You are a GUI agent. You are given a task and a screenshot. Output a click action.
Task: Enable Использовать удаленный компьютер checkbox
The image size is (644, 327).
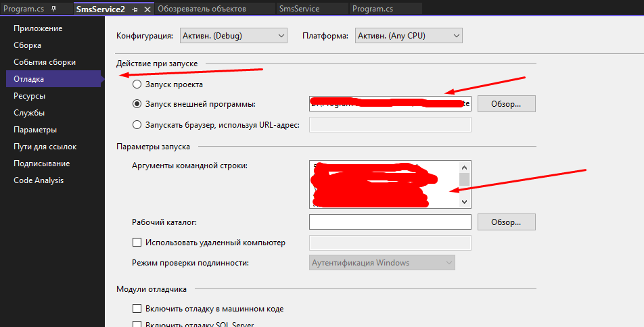click(137, 243)
